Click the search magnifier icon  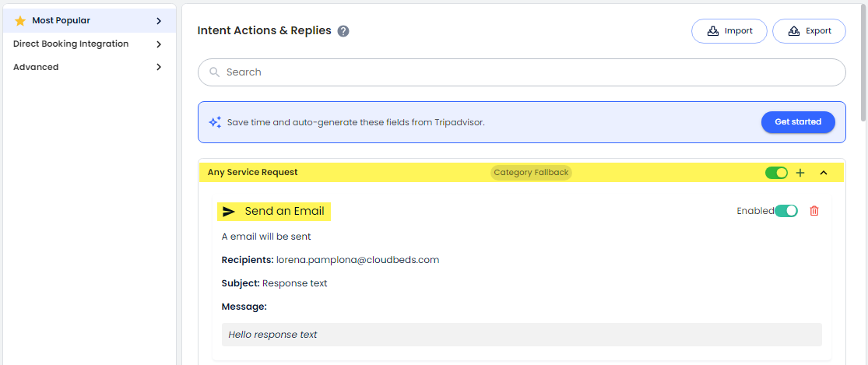point(214,72)
